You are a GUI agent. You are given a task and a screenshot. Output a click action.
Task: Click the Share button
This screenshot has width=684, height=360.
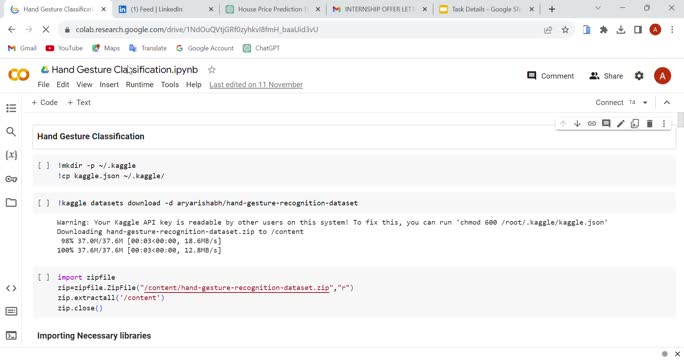(606, 76)
